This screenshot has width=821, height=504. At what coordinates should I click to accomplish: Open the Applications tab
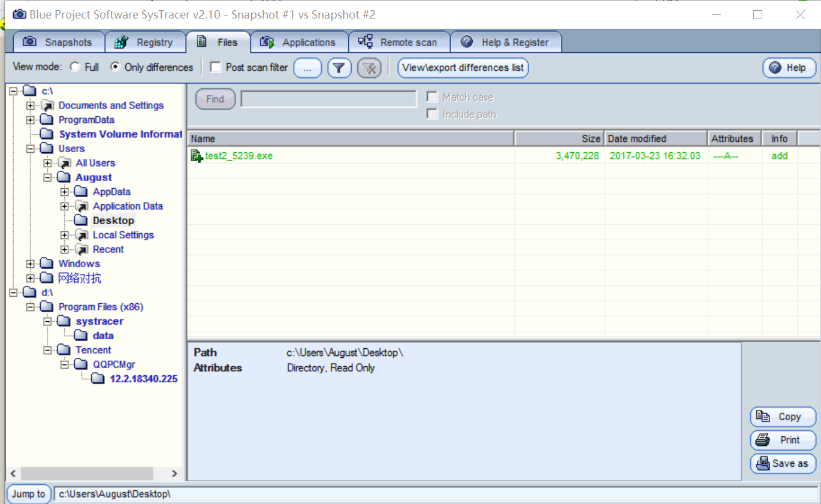point(300,42)
